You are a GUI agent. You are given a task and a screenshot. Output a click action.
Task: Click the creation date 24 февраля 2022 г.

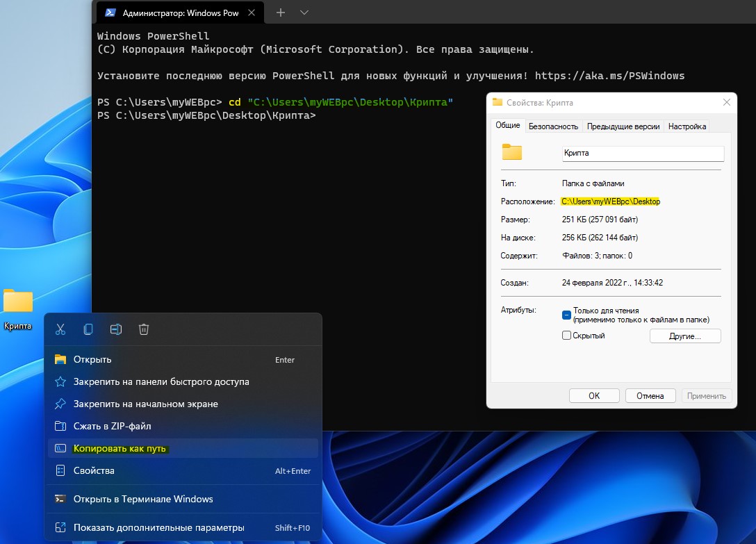pos(612,283)
